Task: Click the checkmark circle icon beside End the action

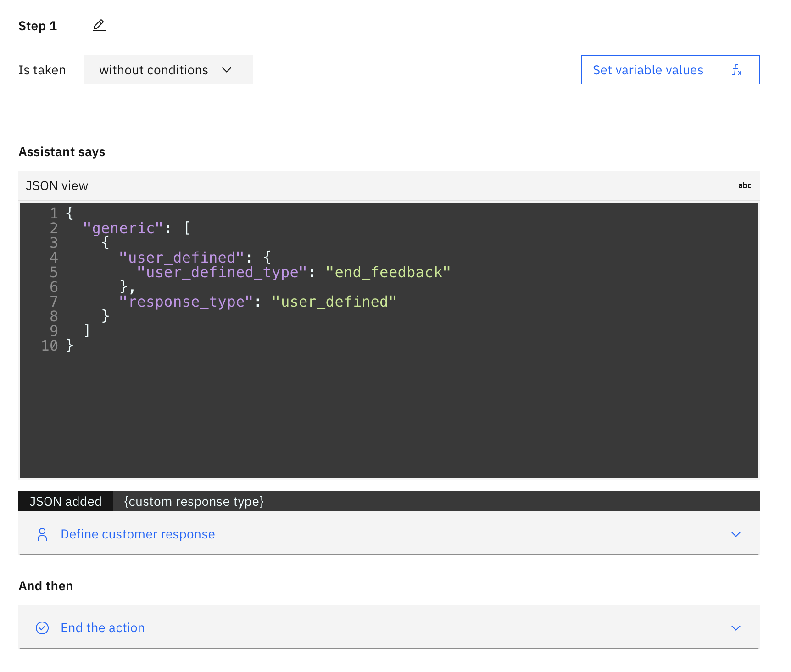Action: tap(42, 628)
